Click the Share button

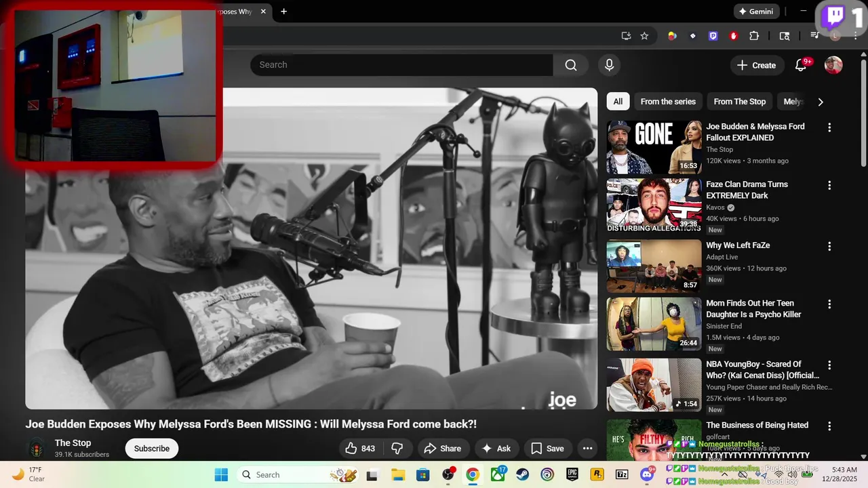(443, 449)
